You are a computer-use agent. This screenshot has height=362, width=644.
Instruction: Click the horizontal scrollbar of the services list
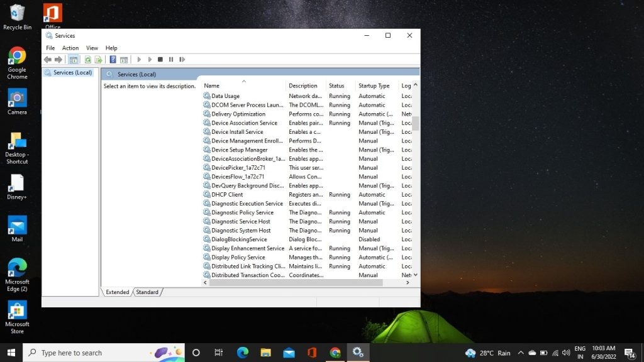[x=296, y=283]
